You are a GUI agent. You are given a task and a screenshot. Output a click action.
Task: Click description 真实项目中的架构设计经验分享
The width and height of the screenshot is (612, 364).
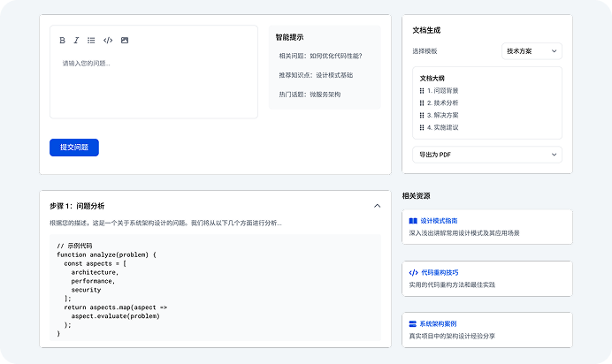tap(452, 336)
